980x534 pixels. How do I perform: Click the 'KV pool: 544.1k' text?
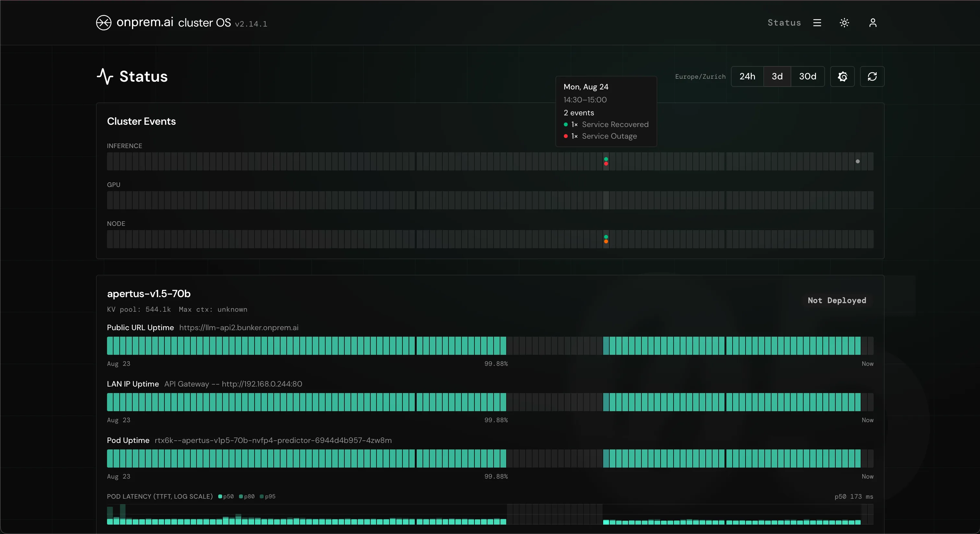coord(139,309)
